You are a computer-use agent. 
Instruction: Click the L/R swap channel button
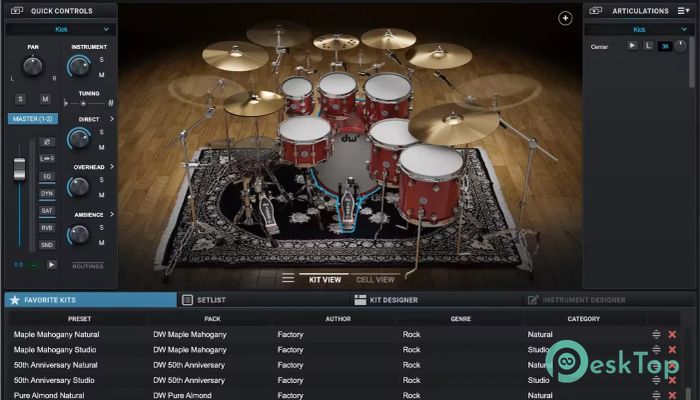point(47,159)
